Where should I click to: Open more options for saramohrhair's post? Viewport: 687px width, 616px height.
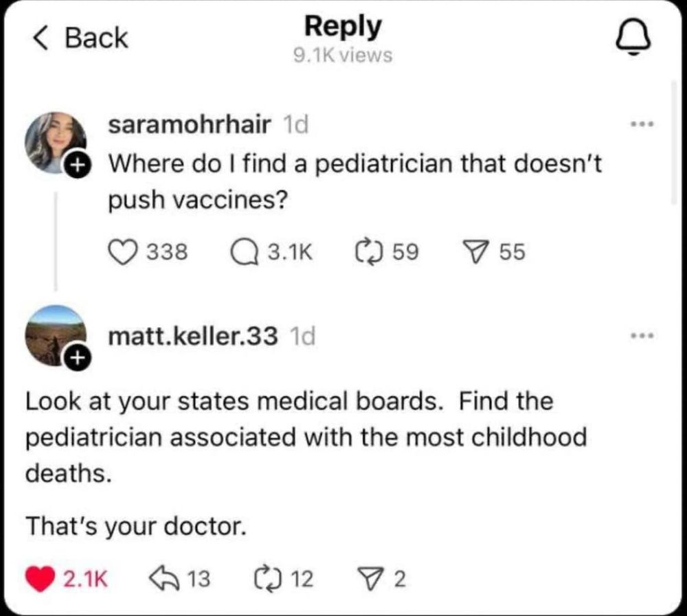(x=642, y=124)
